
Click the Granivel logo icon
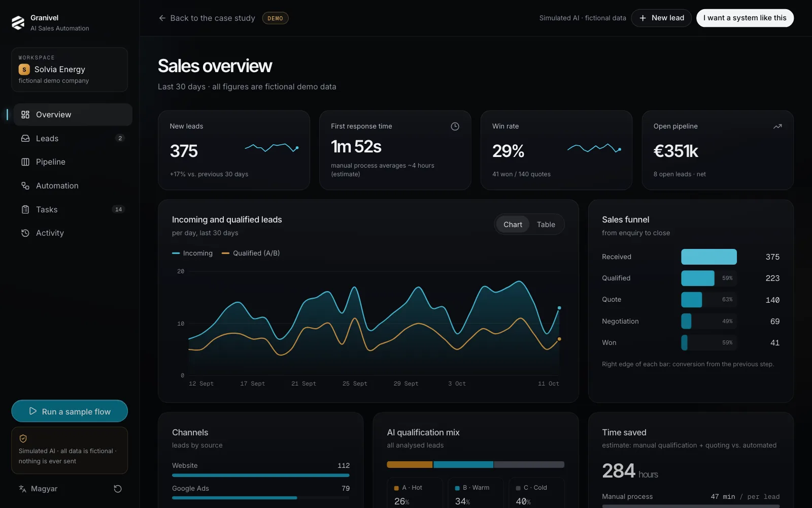pyautogui.click(x=18, y=23)
